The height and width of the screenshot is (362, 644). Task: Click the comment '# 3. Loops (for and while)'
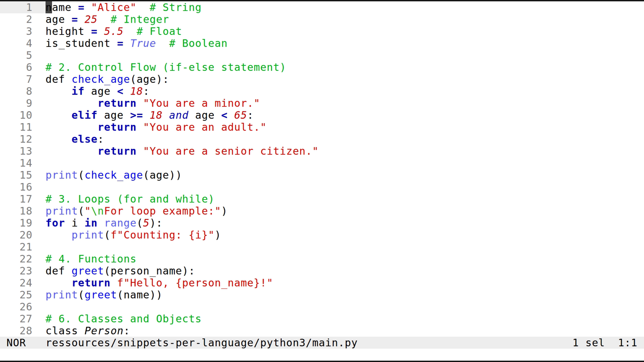[x=129, y=199]
